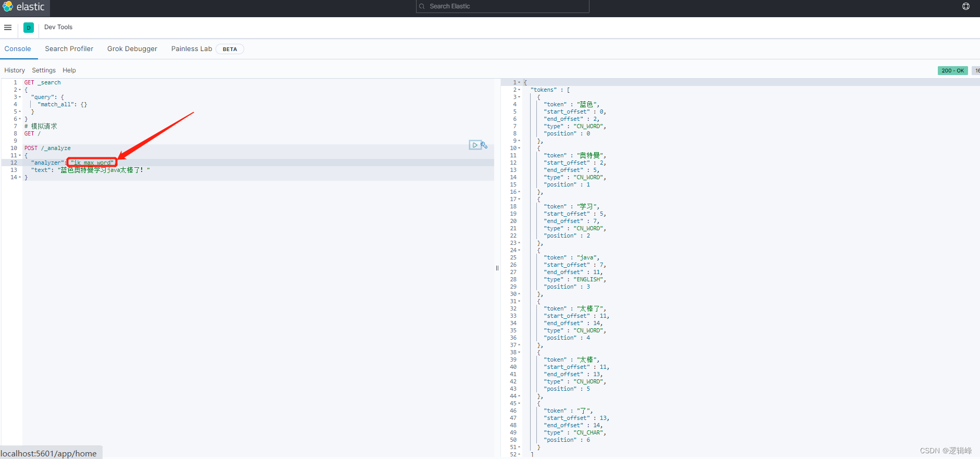Click the pane divider handle between editors

tap(497, 268)
